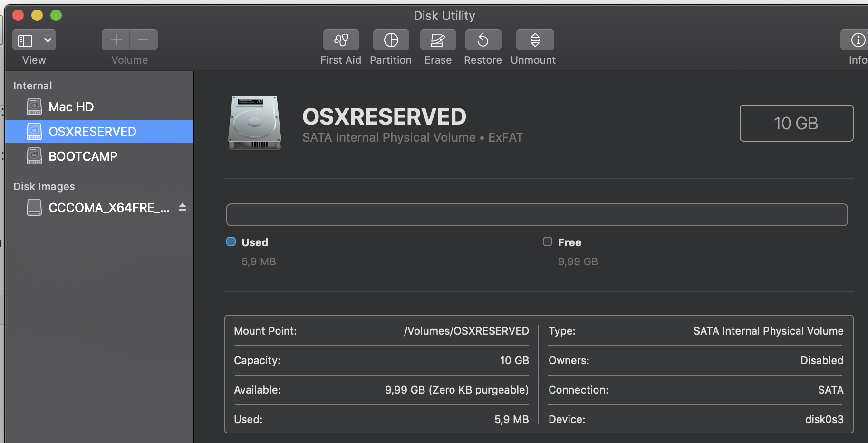This screenshot has width=868, height=443.
Task: Click the disk usage bar
Action: (537, 215)
